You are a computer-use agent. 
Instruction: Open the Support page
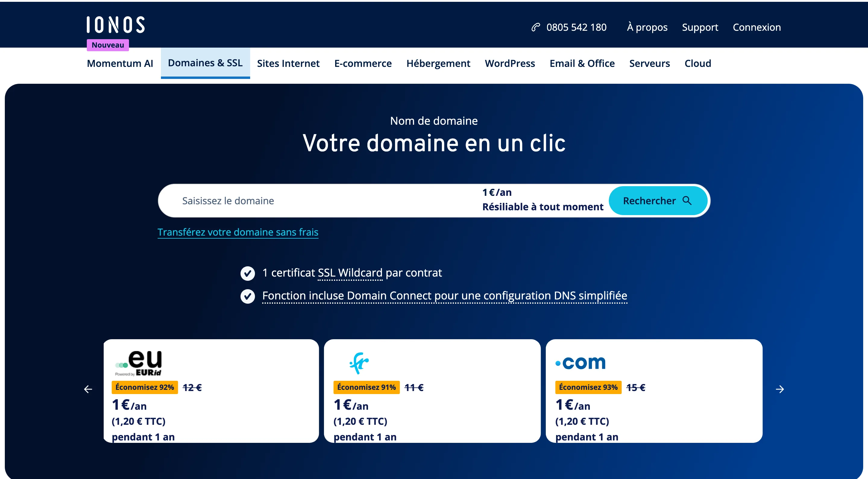pos(700,27)
